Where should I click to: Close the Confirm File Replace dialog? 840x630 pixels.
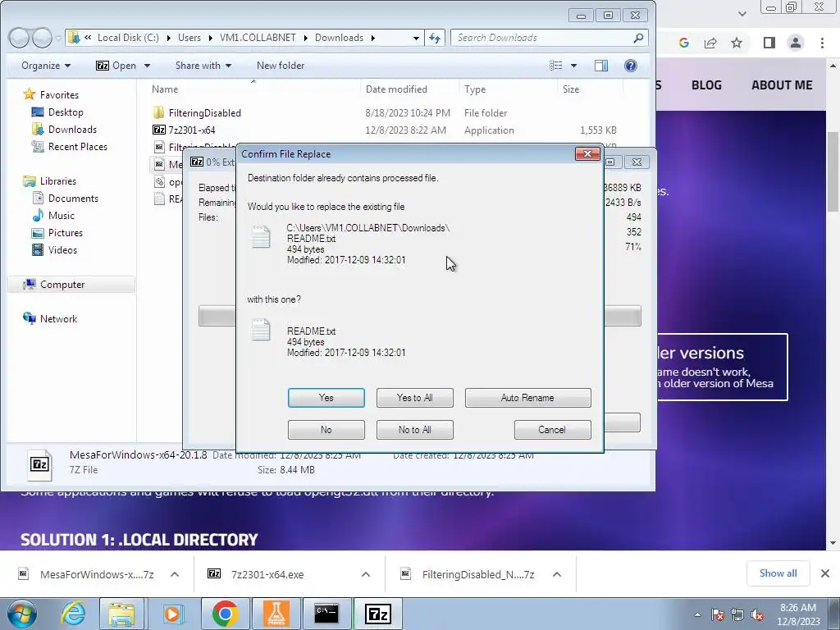587,153
